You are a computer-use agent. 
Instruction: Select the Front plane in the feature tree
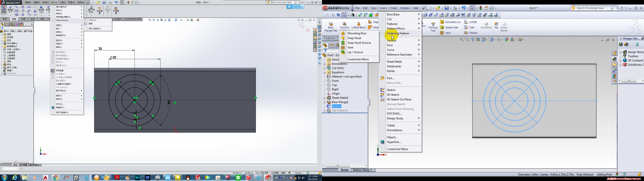tap(335, 81)
